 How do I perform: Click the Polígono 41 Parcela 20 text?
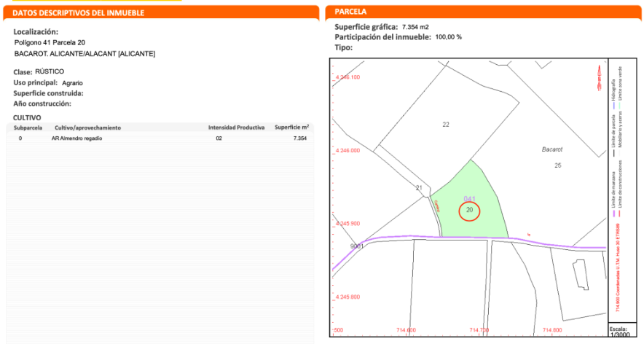[50, 43]
